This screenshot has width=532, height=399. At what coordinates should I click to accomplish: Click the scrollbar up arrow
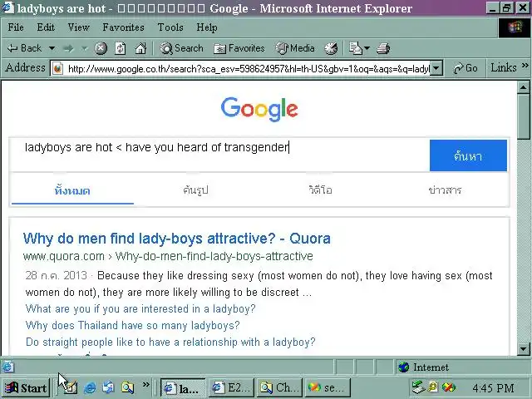point(524,87)
